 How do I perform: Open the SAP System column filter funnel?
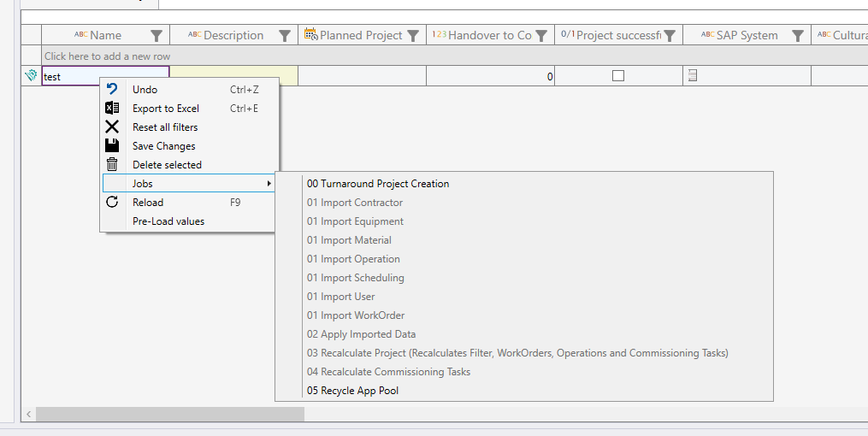click(798, 35)
